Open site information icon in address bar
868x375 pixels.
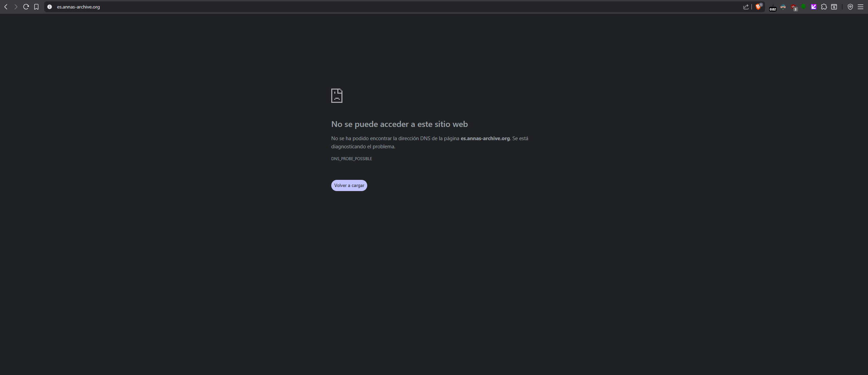click(x=50, y=7)
